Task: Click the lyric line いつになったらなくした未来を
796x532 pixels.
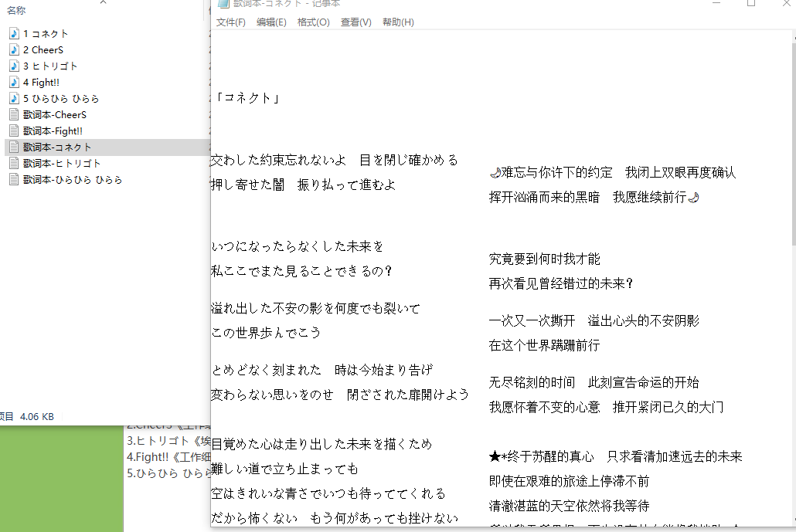Action: click(298, 246)
